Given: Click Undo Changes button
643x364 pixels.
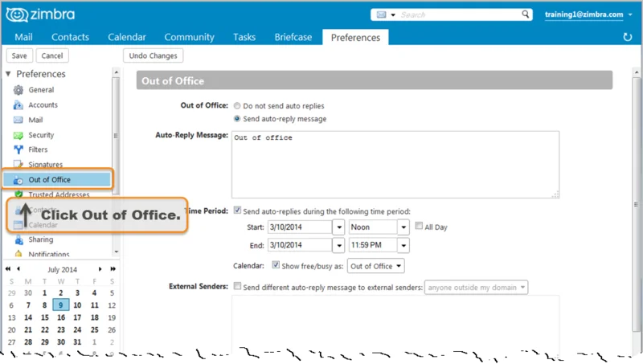Looking at the screenshot, I should click(x=153, y=55).
